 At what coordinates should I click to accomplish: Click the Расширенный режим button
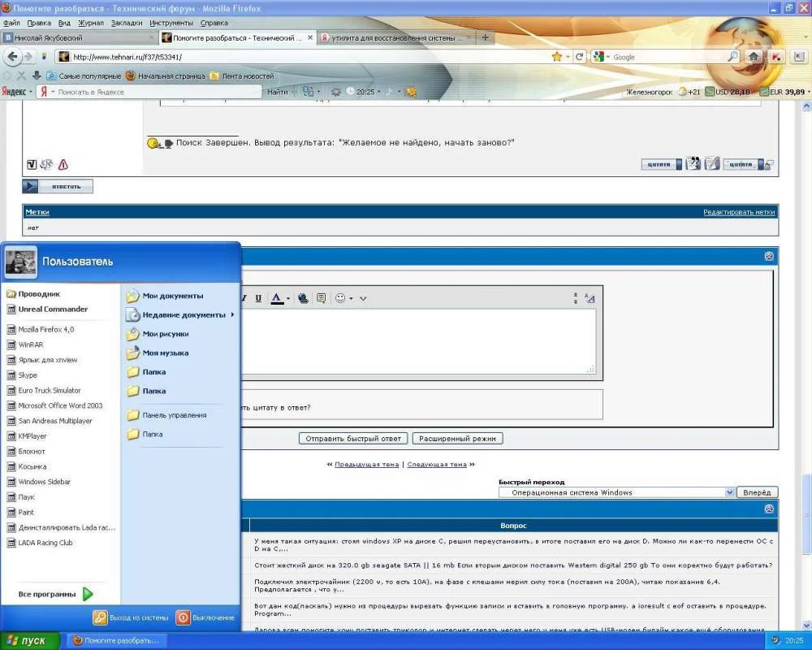(x=457, y=439)
